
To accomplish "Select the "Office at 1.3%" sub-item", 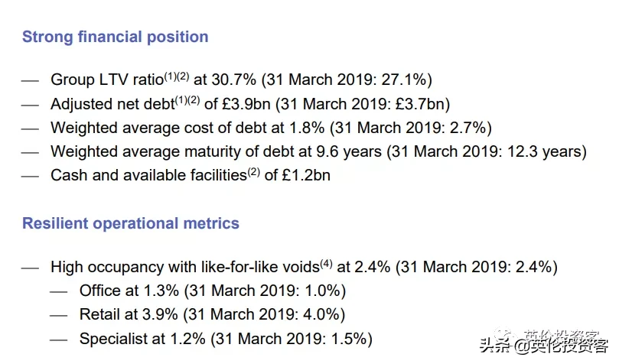I will point(213,291).
